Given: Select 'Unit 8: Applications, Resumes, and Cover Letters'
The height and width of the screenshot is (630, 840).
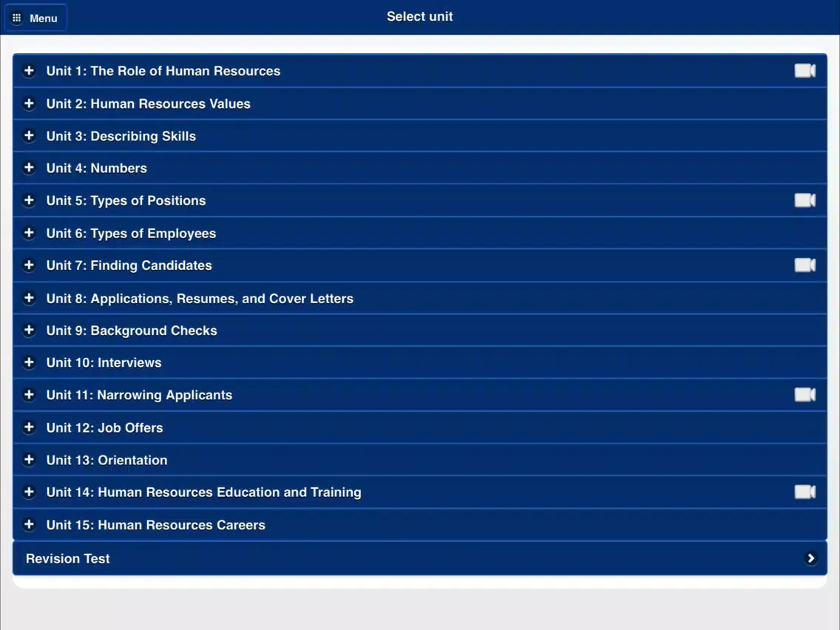Looking at the screenshot, I should coord(200,299).
